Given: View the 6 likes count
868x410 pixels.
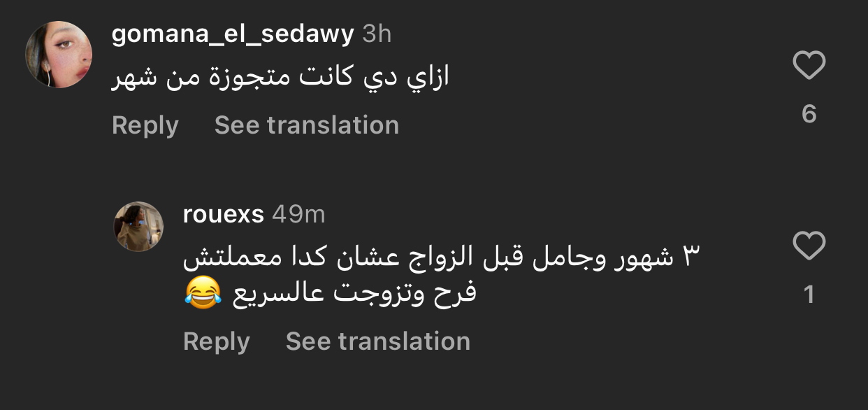Looking at the screenshot, I should click(x=809, y=113).
